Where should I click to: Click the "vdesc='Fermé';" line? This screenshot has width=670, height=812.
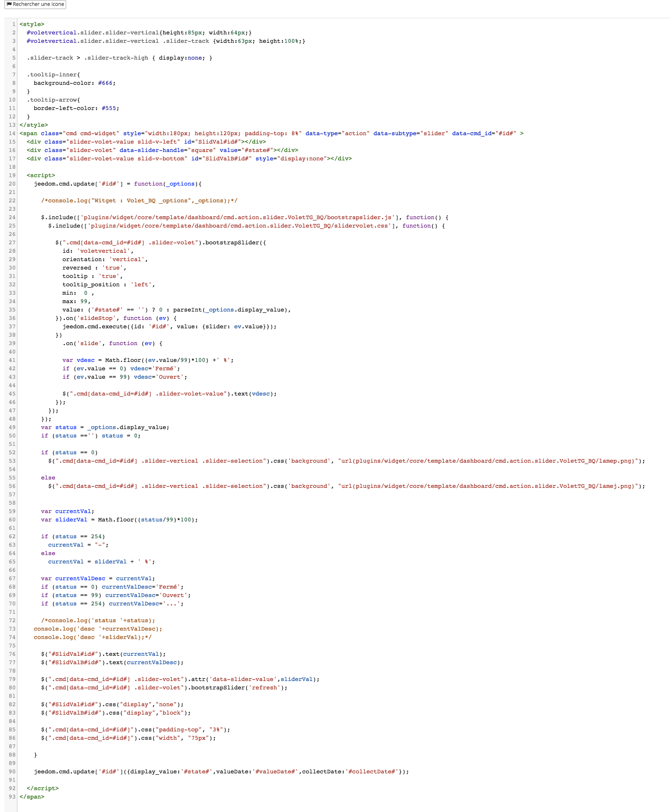tap(121, 369)
